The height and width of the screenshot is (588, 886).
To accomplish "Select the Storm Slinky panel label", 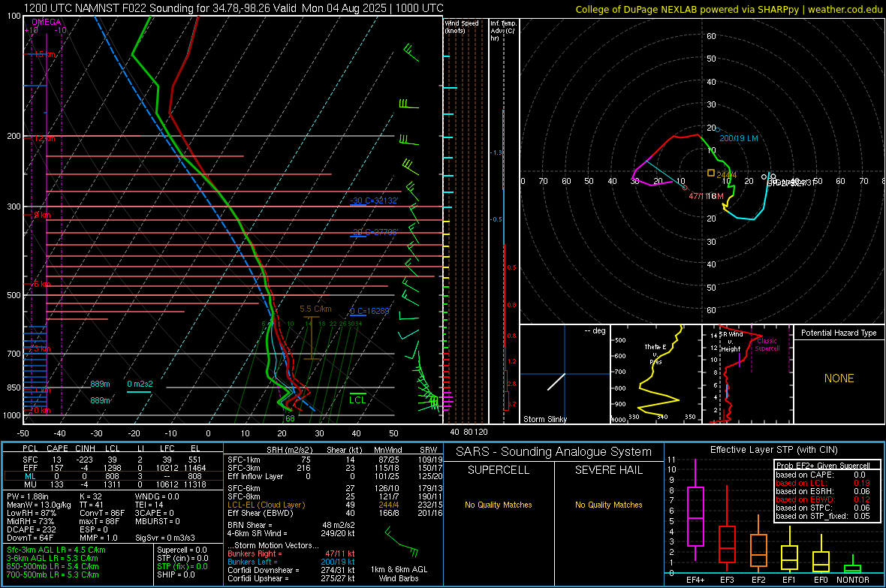I will 544,419.
